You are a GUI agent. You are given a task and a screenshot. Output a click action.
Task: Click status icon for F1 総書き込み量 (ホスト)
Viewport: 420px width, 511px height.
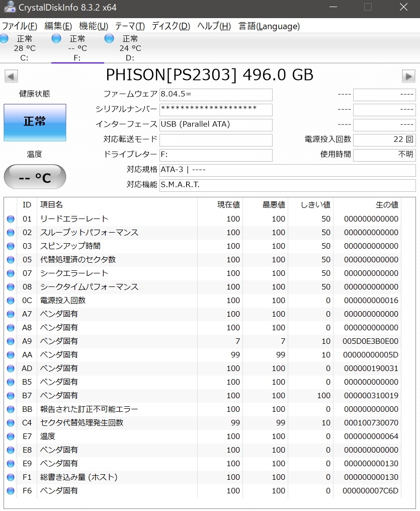(11, 477)
